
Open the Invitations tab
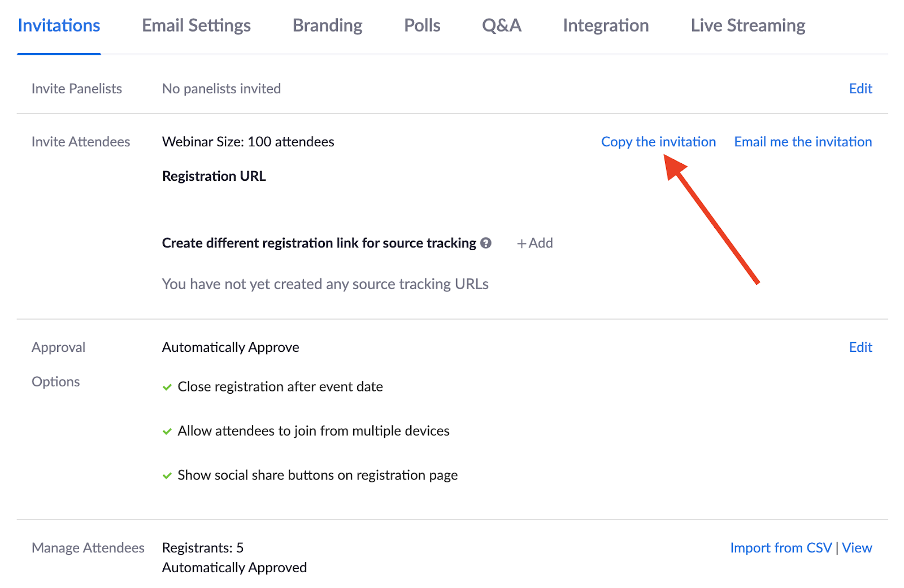(x=59, y=25)
